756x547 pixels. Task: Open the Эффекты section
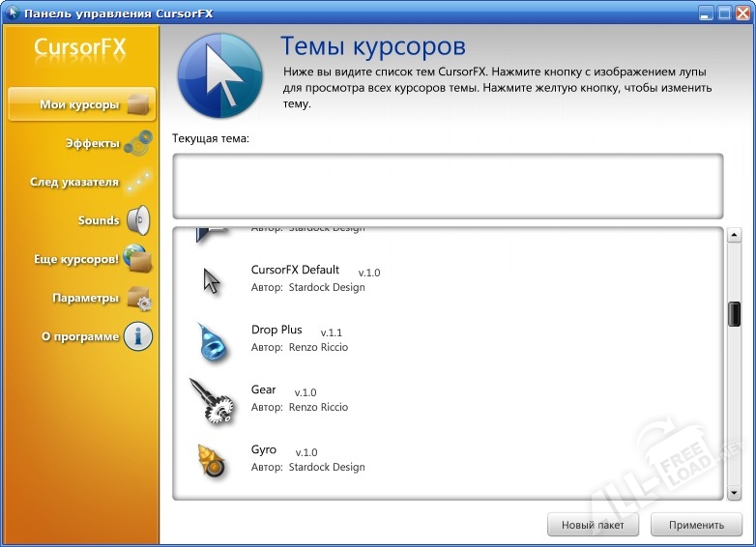[92, 143]
